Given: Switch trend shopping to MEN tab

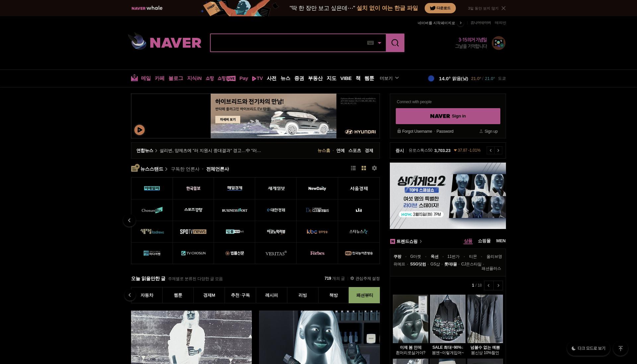Looking at the screenshot, I should click(x=501, y=241).
